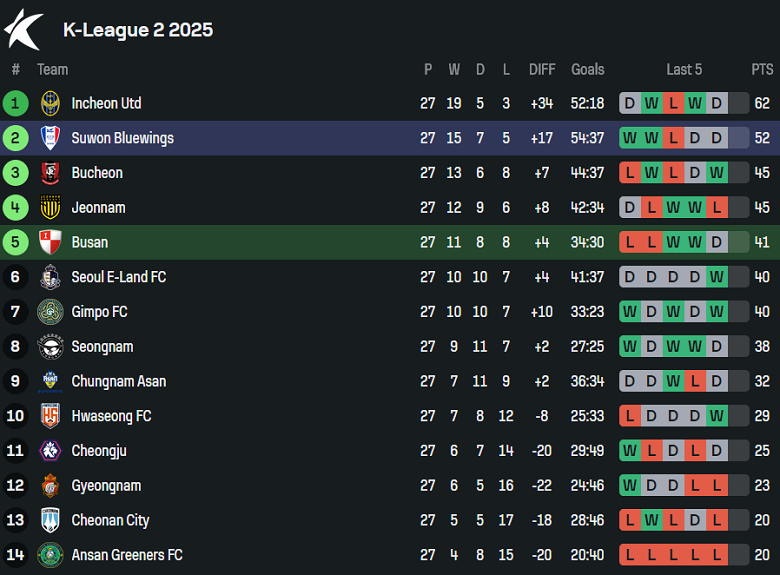
Task: Click Incheon Utd team crest
Action: pos(50,103)
